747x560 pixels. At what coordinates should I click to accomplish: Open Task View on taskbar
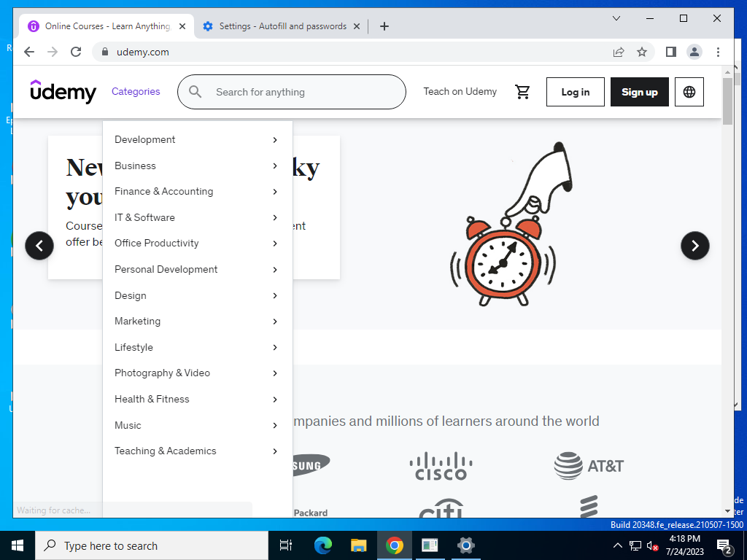286,545
